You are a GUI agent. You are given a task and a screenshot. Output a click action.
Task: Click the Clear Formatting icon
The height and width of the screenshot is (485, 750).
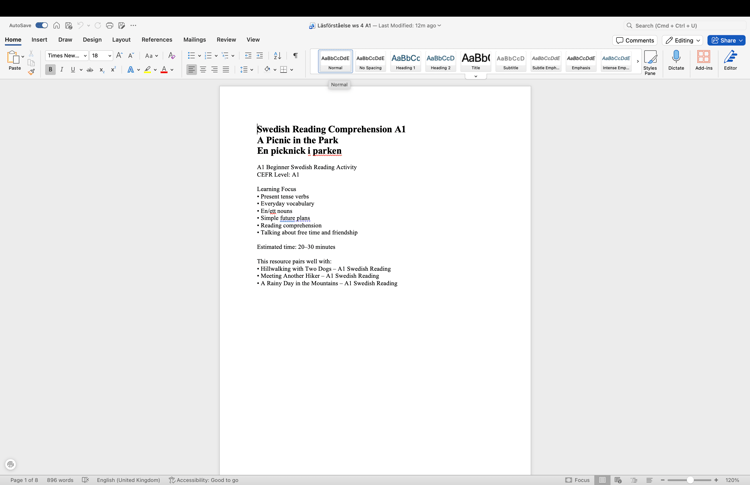[x=171, y=55]
